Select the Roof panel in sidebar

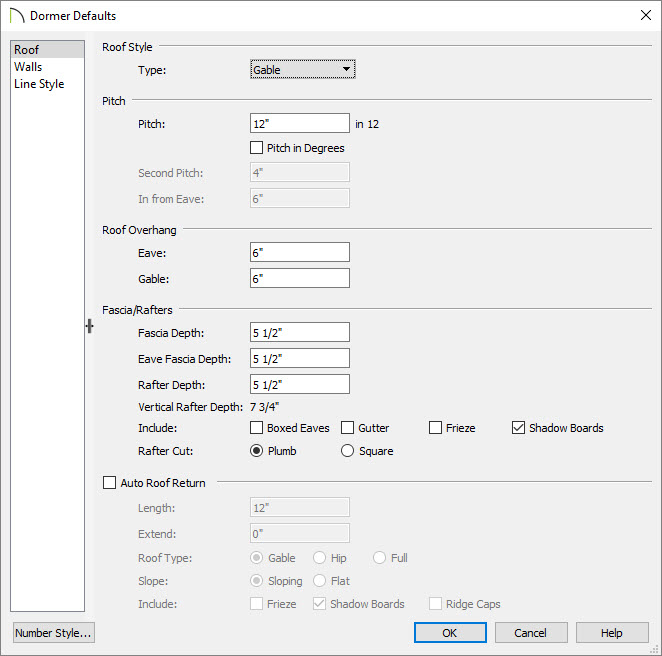point(47,50)
